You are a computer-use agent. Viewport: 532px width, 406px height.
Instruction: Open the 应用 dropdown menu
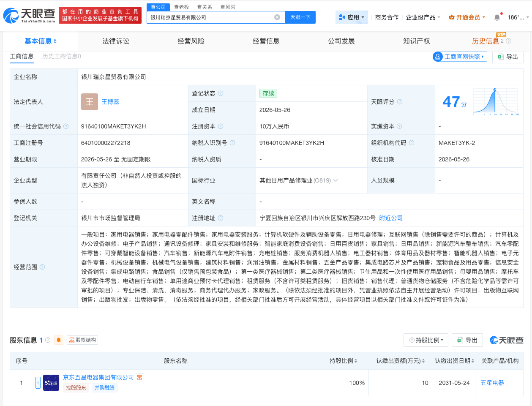[352, 17]
